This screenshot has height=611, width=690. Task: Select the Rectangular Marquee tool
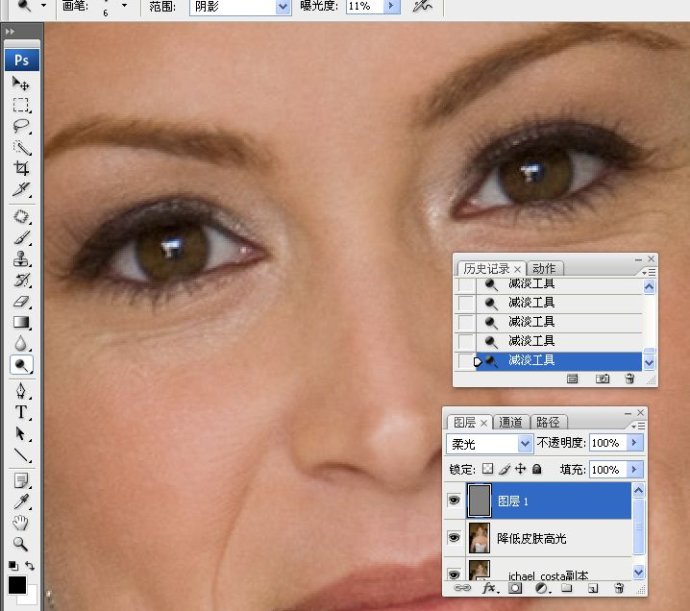click(20, 105)
